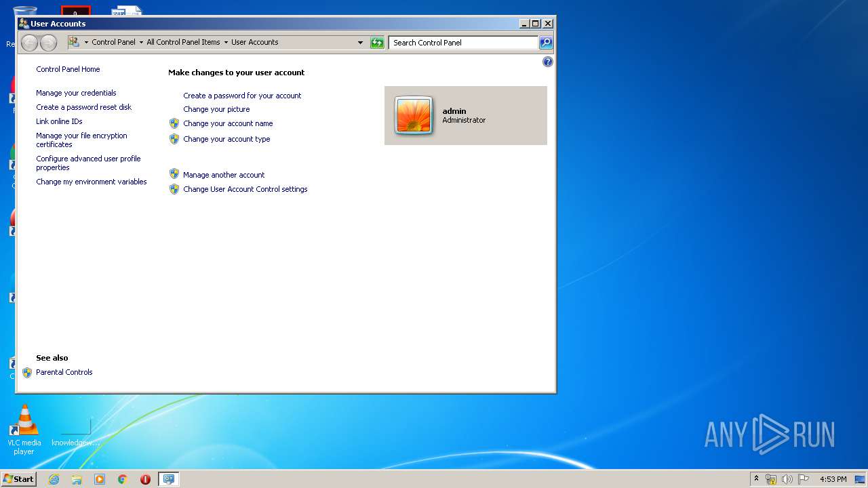Click the green Refresh button in address bar

377,43
